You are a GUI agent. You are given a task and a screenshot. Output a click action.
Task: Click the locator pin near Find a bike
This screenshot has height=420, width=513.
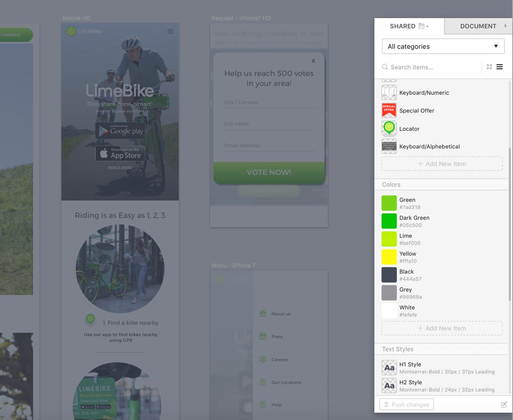pos(90,319)
